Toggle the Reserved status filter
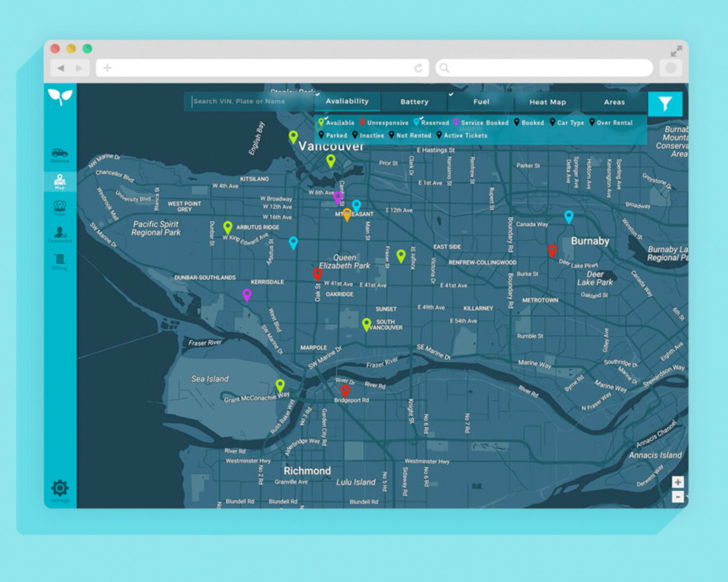The image size is (728, 582). point(431,123)
